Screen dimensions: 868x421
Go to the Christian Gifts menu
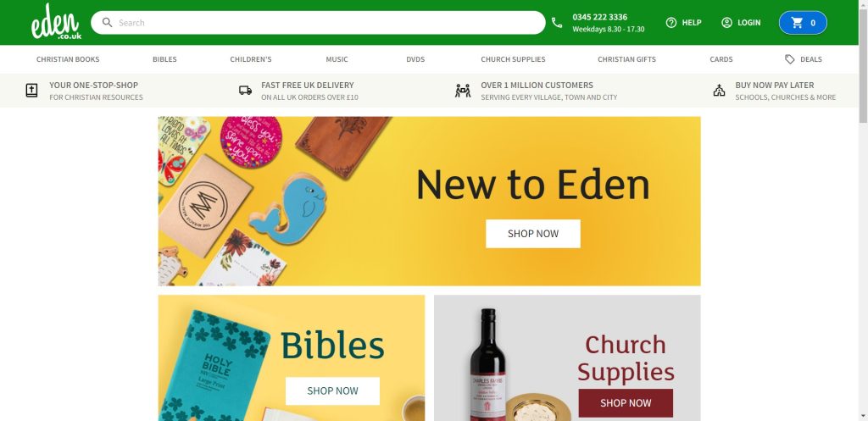click(626, 59)
